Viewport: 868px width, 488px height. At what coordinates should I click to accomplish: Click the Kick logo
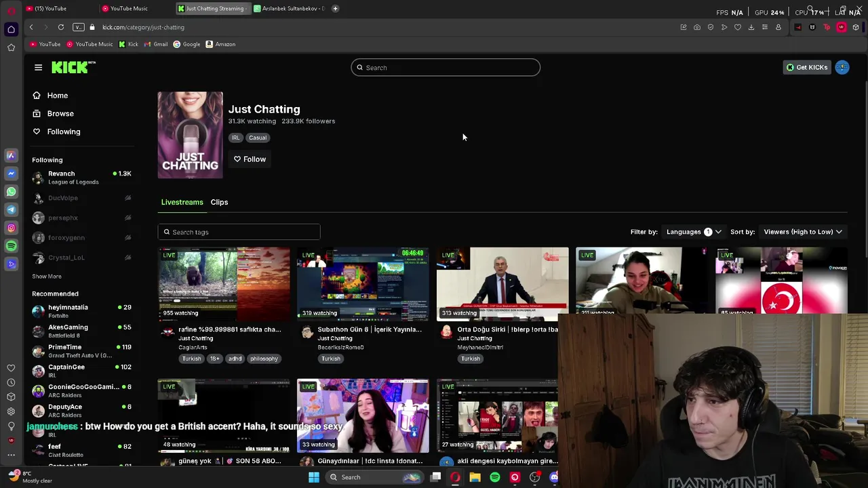(x=73, y=67)
